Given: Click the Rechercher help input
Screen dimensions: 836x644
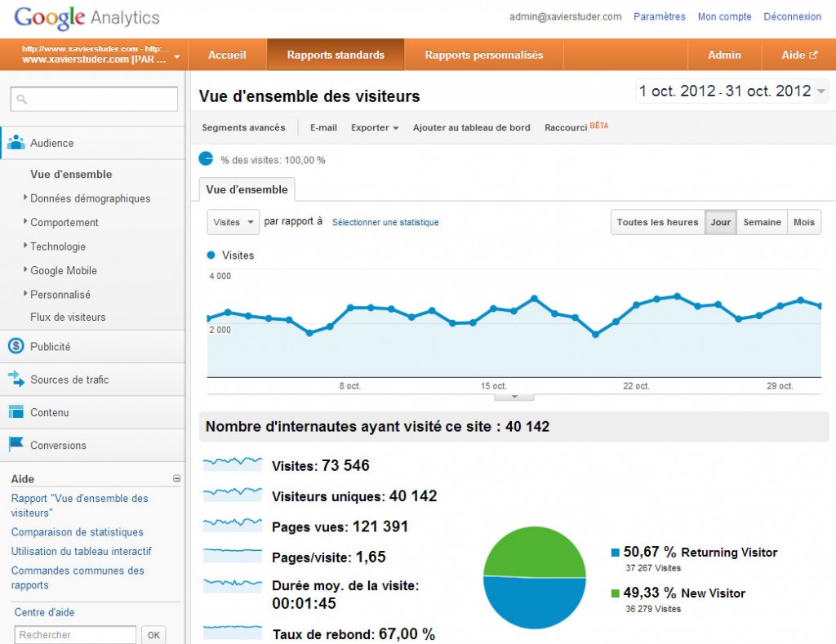Looking at the screenshot, I should [75, 634].
